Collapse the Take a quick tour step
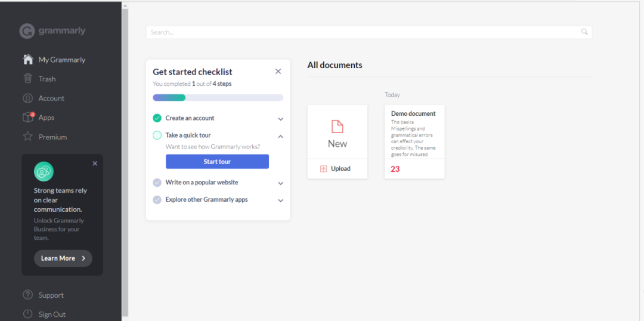Screen dimensions: 644x321 click(280, 136)
